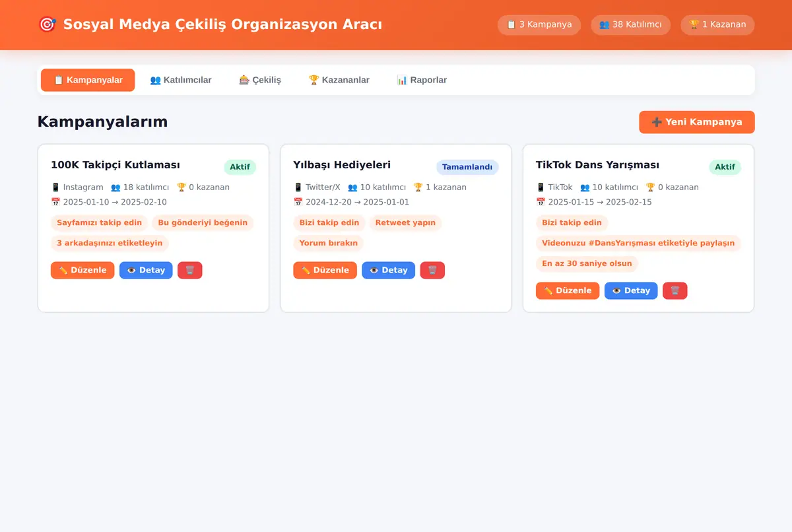Viewport: 792px width, 532px height.
Task: Switch to the Katılımcılar tab
Action: pyautogui.click(x=181, y=80)
